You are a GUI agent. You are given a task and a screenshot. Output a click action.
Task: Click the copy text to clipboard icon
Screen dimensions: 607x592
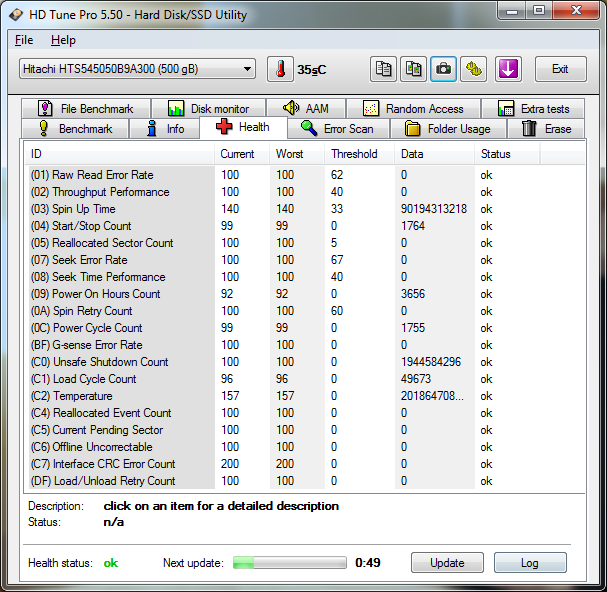click(383, 69)
